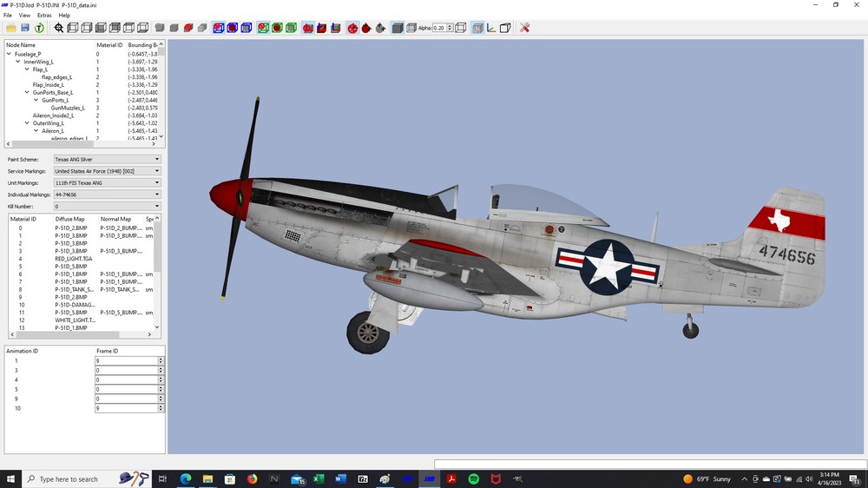Open the View menu
This screenshot has width=868, height=488.
click(x=24, y=16)
